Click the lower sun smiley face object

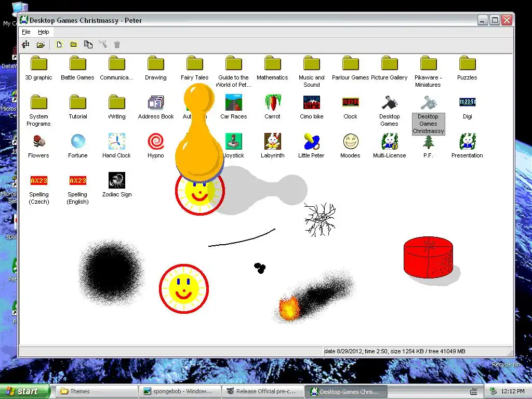pos(184,288)
